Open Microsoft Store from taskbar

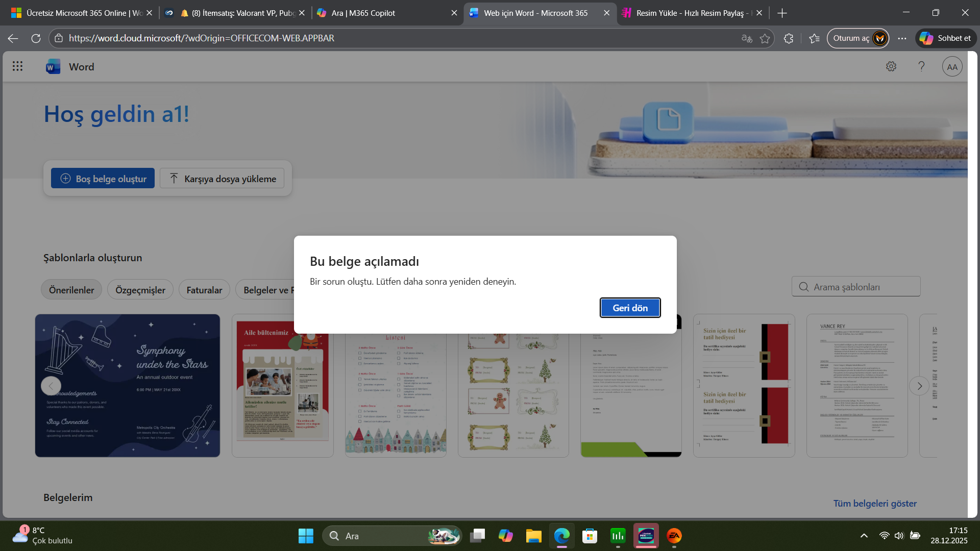[590, 536]
